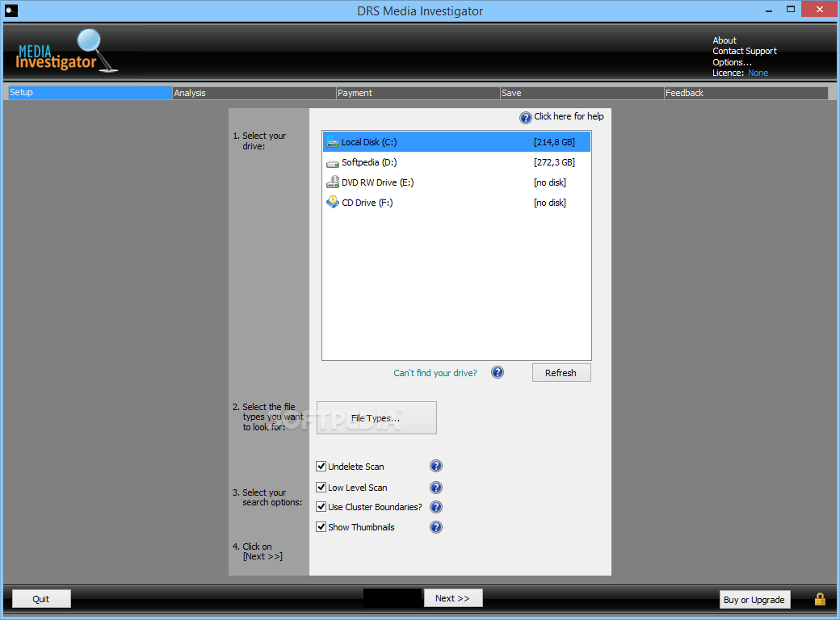Click [no disk] for DVD RW Drive

pos(550,182)
